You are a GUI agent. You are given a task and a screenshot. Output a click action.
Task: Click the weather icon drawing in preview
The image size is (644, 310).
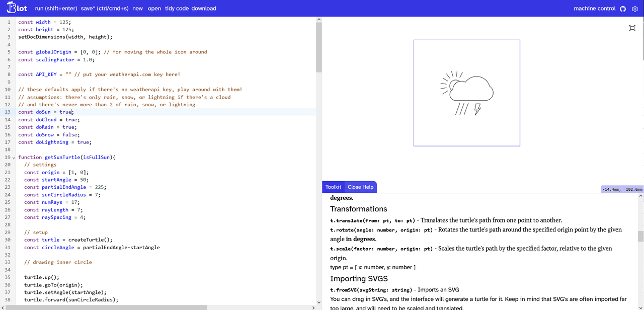(467, 93)
